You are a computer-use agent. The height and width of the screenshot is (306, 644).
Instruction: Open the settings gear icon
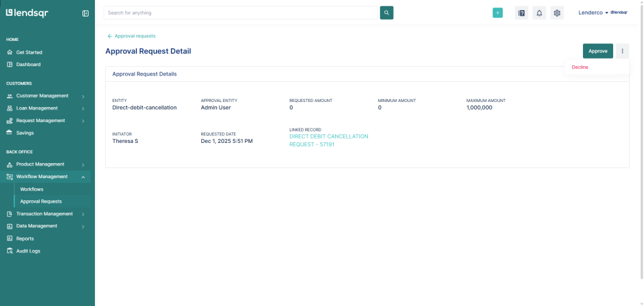pos(557,13)
